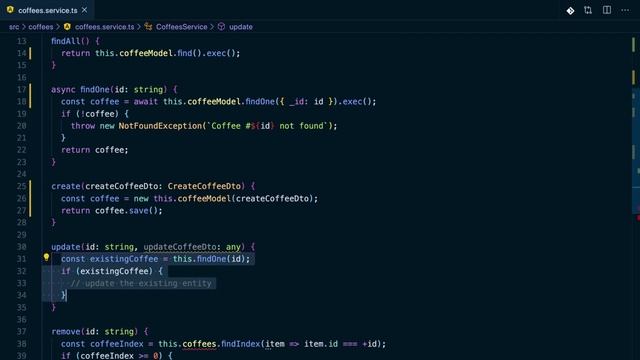Click 'return coffee;' on line 22

tap(95, 150)
